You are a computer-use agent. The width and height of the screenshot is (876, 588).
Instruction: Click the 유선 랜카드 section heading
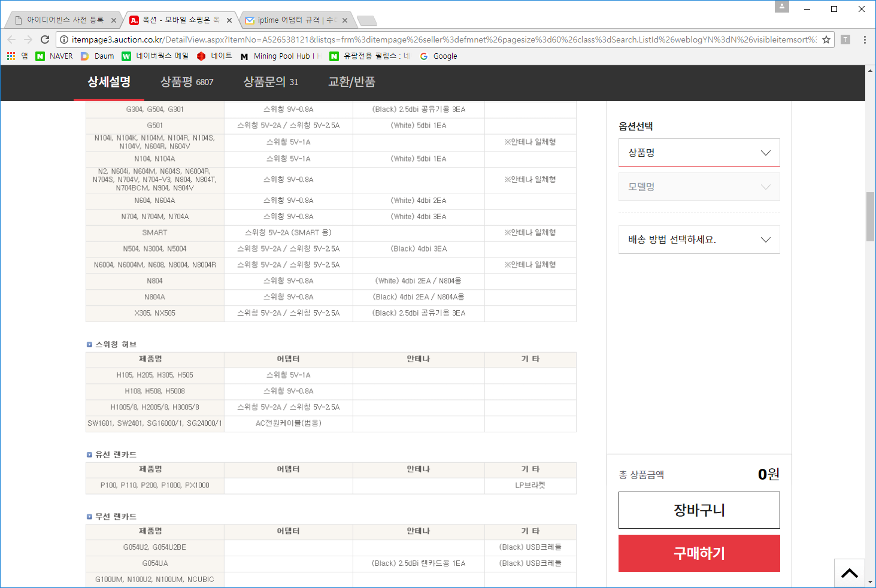pyautogui.click(x=116, y=454)
